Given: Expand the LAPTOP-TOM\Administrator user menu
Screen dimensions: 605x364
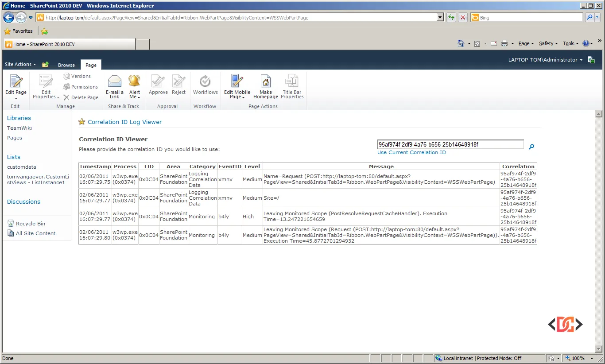Looking at the screenshot, I should [x=545, y=60].
